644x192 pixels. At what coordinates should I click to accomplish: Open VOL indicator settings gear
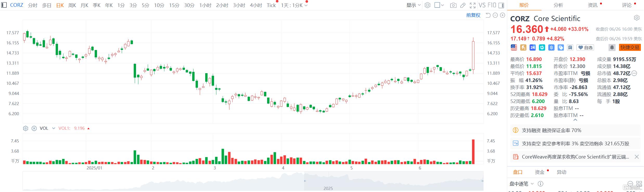pos(25,128)
